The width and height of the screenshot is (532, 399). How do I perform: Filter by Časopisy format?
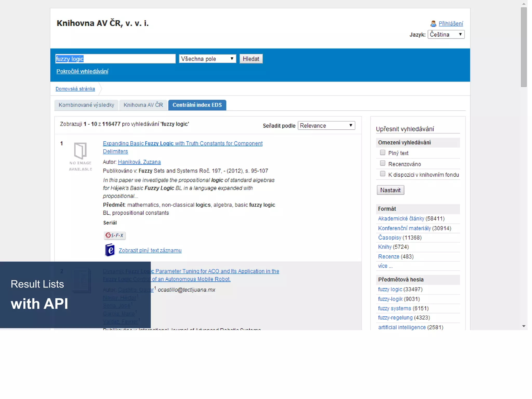click(389, 237)
